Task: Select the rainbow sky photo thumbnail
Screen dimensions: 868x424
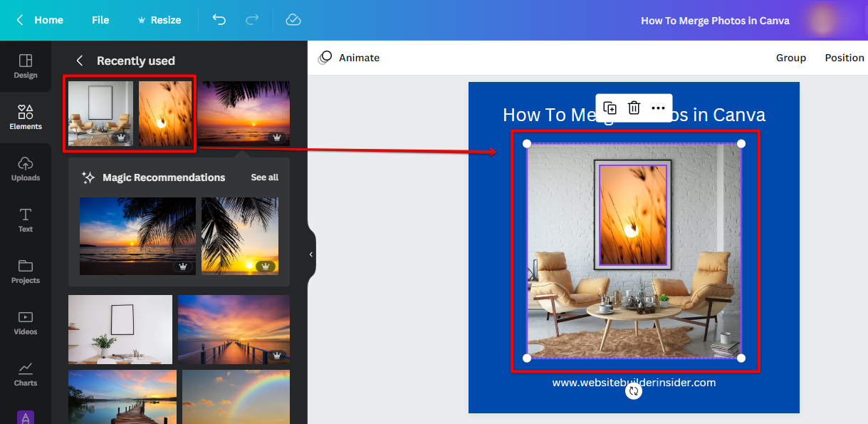Action: click(236, 396)
